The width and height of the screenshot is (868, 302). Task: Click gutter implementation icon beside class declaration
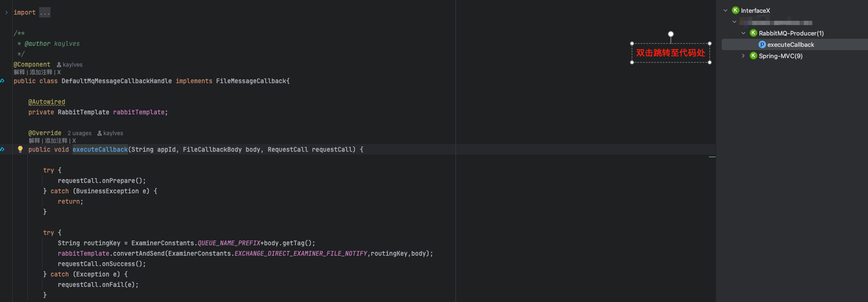(x=2, y=81)
